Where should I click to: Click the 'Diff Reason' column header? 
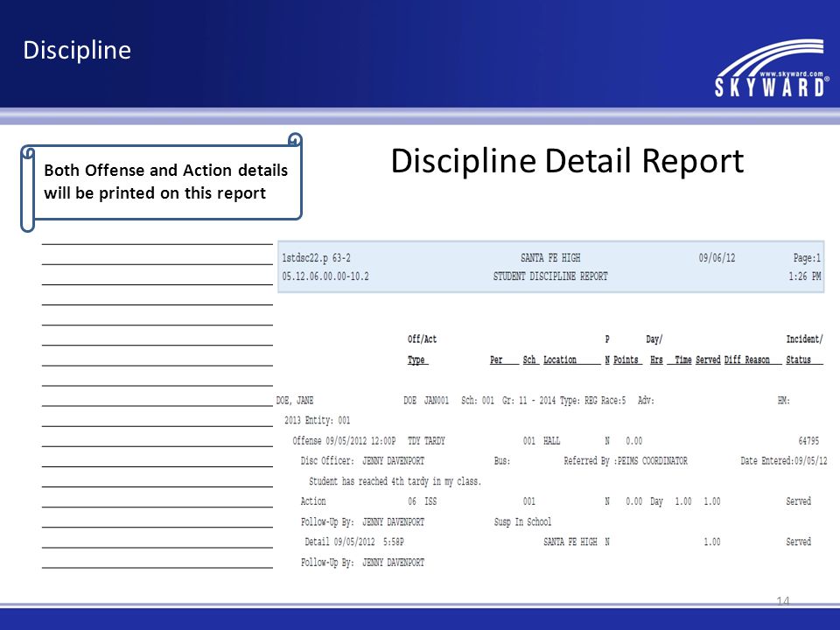click(x=746, y=360)
